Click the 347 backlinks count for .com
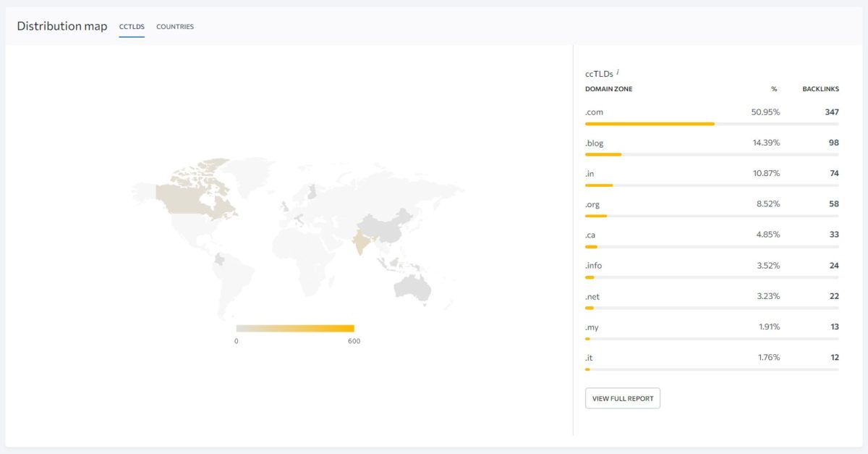 coord(831,112)
